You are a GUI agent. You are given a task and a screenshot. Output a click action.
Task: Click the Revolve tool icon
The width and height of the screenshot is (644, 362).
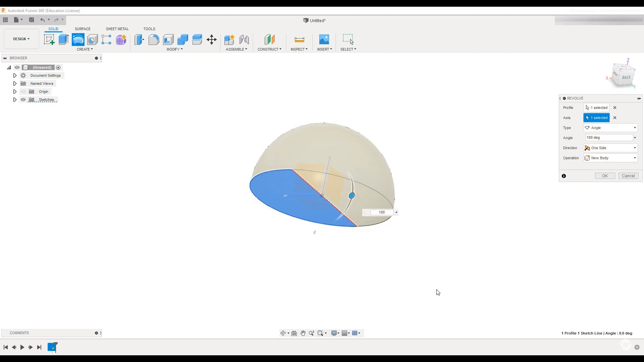click(78, 40)
